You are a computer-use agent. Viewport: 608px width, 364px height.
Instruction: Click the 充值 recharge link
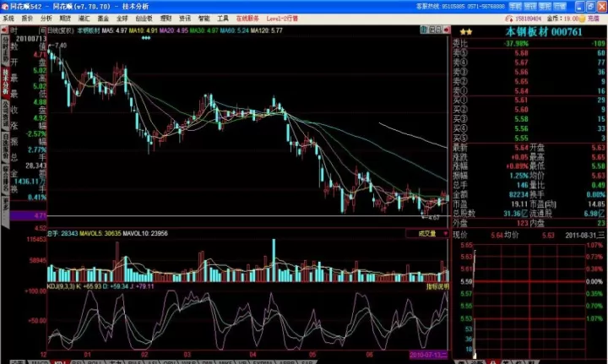coord(594,19)
